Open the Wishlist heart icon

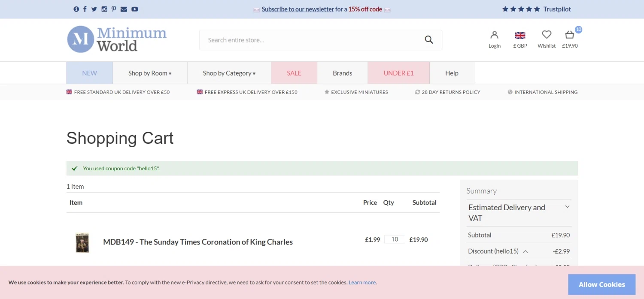[x=547, y=35]
